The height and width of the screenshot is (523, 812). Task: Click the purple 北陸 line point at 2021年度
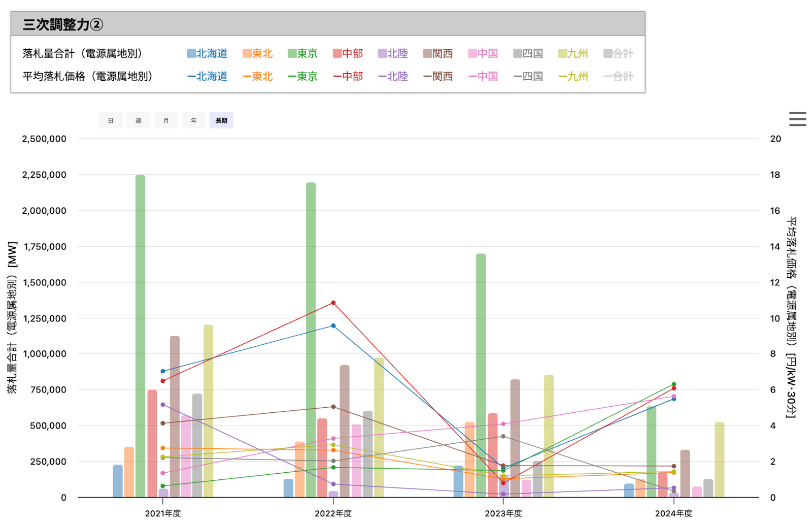click(x=163, y=405)
